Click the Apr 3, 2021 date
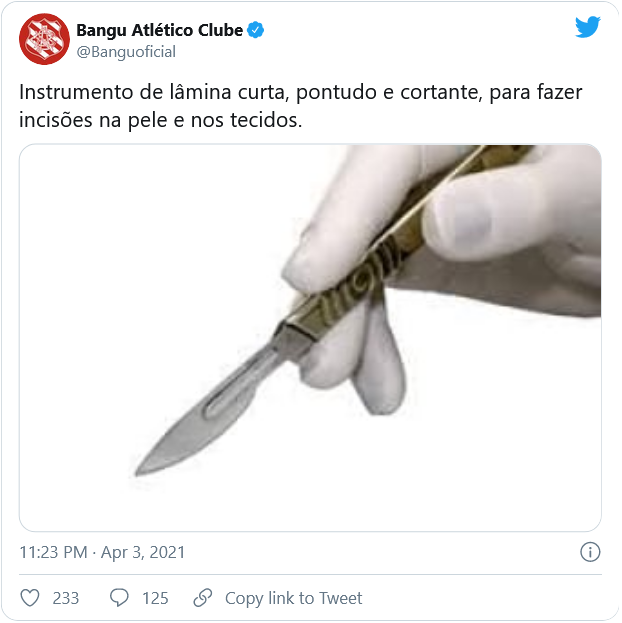Screen dimensions: 622x623 pyautogui.click(x=143, y=552)
